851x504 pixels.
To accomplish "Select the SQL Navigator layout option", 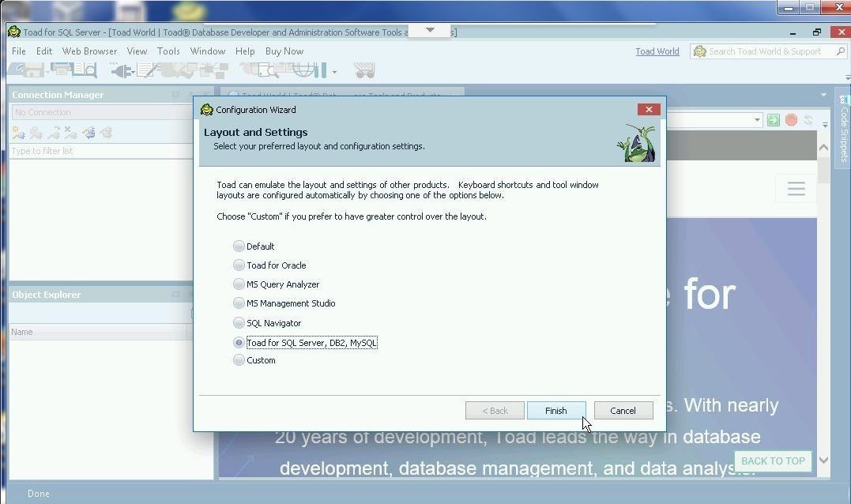I will click(x=266, y=323).
